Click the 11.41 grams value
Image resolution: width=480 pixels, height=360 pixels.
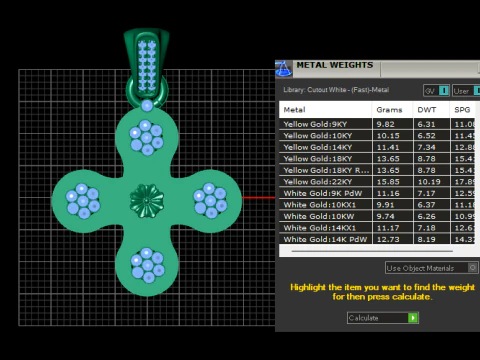[x=388, y=147]
